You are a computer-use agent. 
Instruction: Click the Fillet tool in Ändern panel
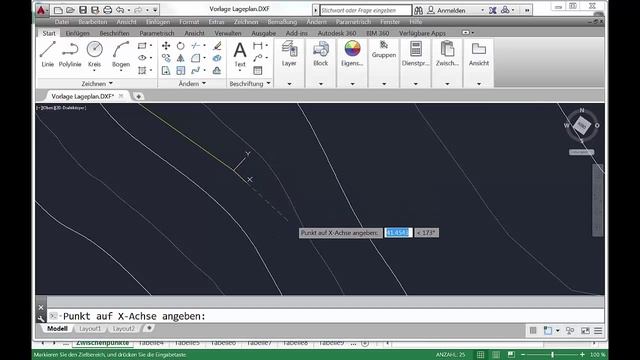196,58
